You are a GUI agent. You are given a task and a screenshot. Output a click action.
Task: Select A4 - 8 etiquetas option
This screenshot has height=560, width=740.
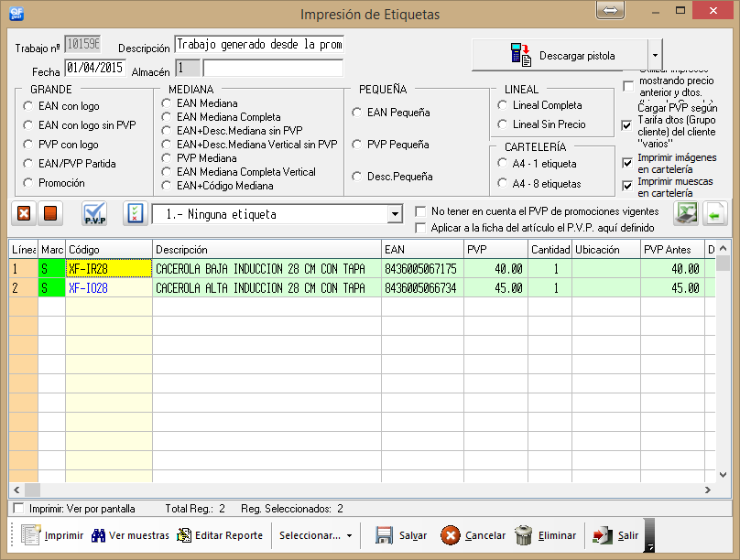pos(502,183)
